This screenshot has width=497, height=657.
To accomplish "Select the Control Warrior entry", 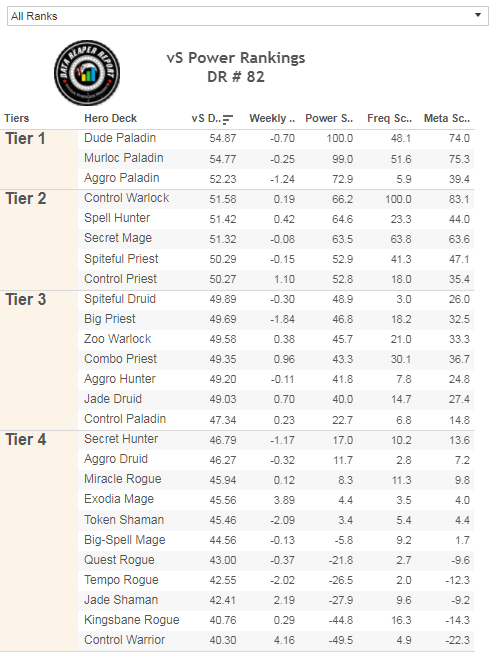I will [124, 640].
